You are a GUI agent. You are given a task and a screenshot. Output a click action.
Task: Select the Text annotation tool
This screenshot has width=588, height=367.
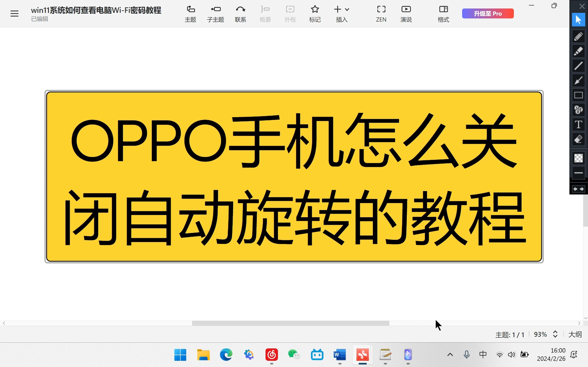[578, 124]
